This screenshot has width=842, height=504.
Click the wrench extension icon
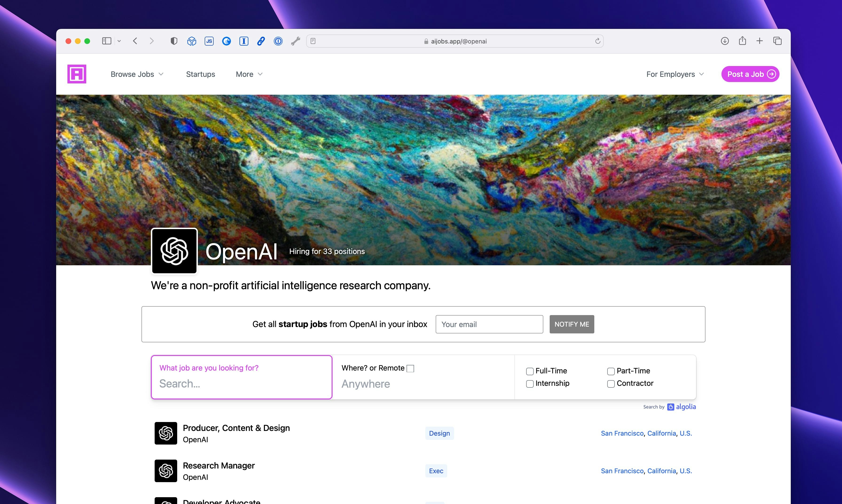pos(295,41)
